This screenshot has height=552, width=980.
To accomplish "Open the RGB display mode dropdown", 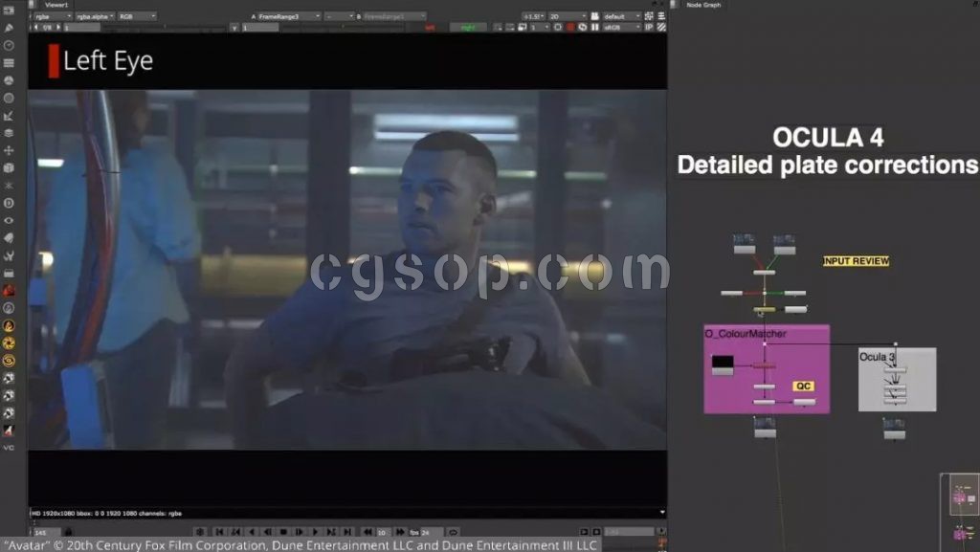I will 137,16.
